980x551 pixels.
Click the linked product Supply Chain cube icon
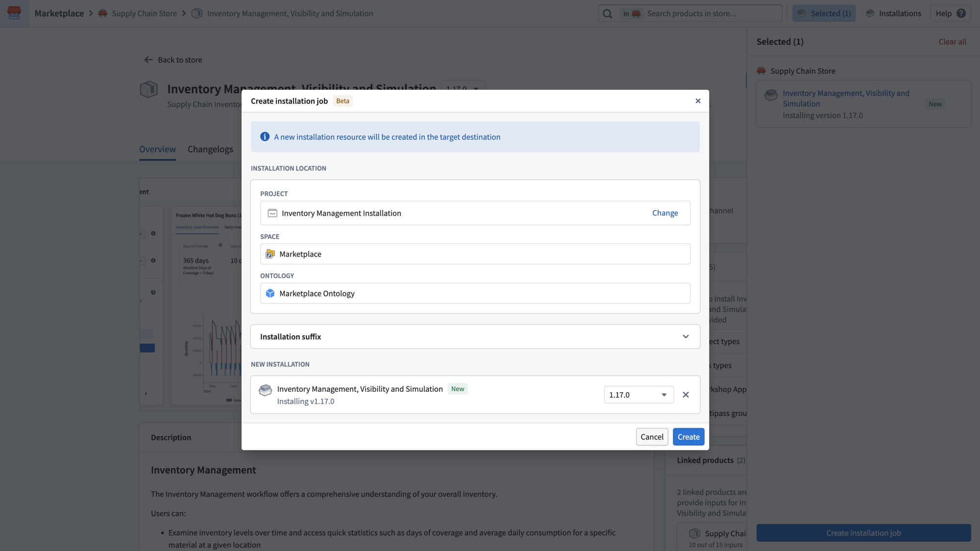coord(695,533)
